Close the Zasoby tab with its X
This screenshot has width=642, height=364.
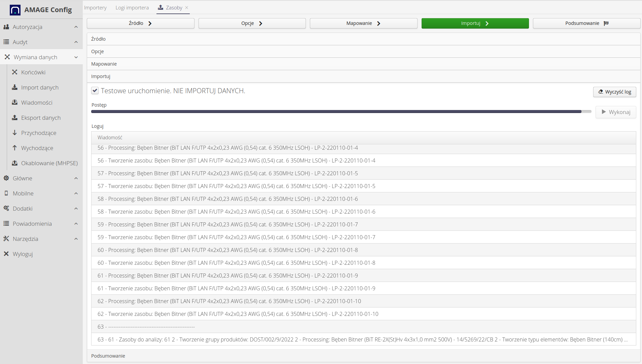(187, 7)
